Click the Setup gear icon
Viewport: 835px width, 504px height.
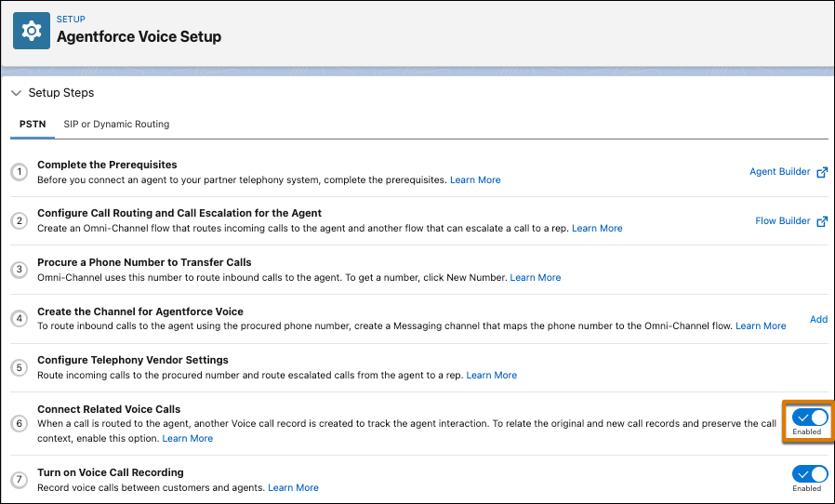click(x=32, y=31)
